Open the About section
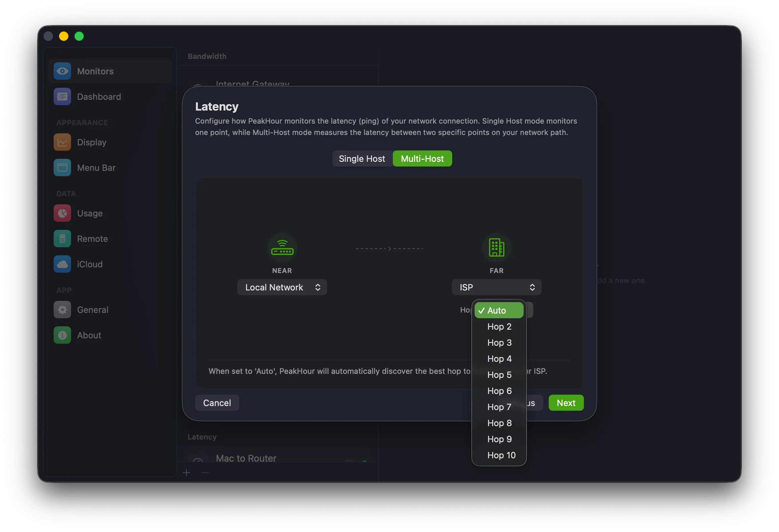779x532 pixels. (x=110, y=335)
